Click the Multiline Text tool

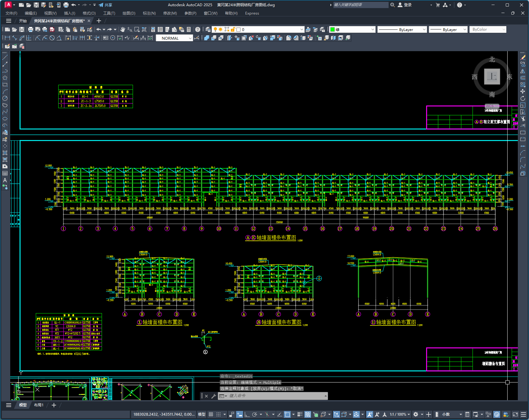click(5, 180)
